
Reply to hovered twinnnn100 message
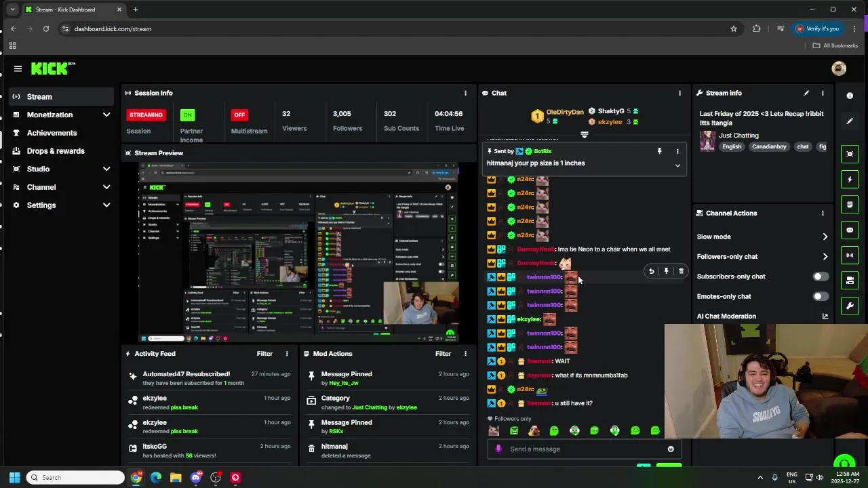click(x=651, y=271)
